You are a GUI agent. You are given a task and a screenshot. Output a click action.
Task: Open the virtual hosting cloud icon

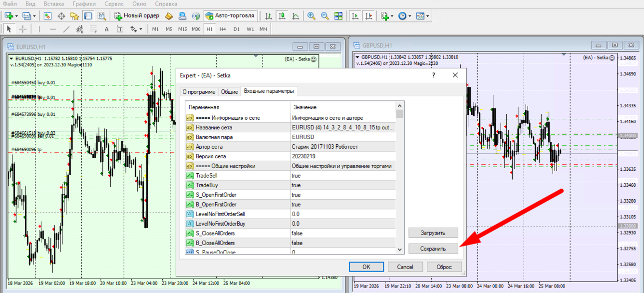(x=182, y=16)
